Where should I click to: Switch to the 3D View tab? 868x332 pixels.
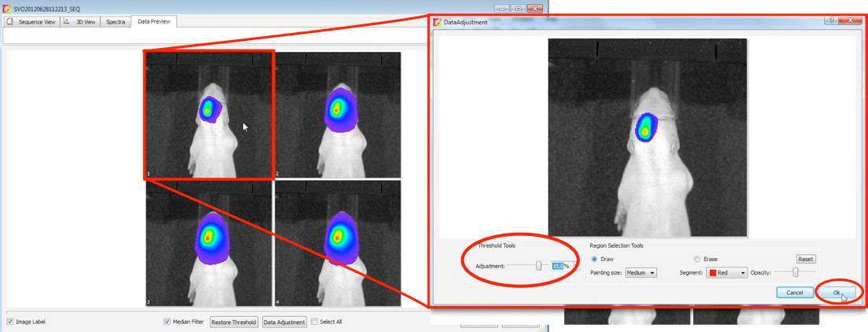click(79, 22)
